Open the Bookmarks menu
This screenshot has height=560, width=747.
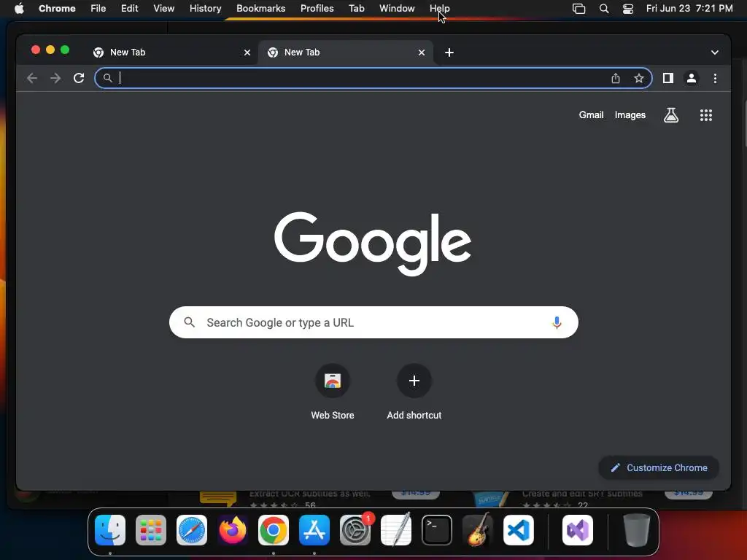(x=260, y=9)
